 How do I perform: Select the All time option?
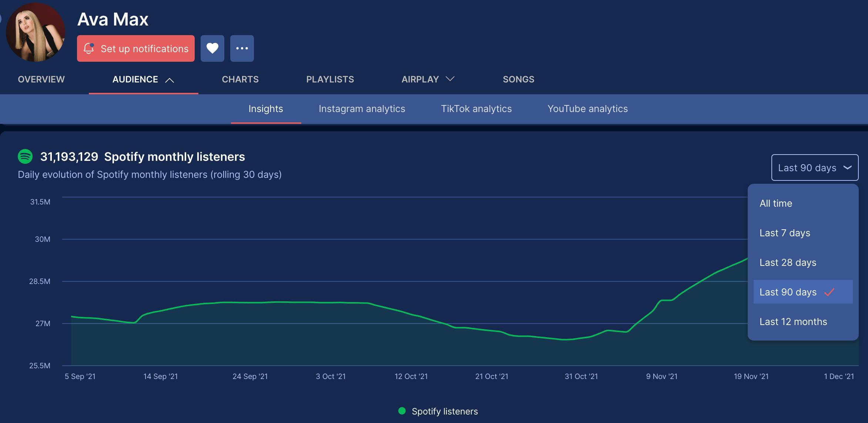[776, 203]
